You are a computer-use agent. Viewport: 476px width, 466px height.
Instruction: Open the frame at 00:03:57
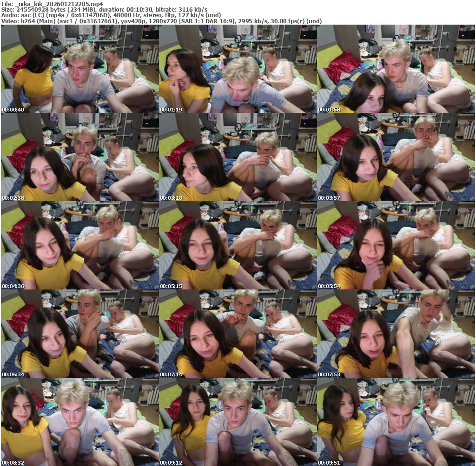(x=396, y=157)
